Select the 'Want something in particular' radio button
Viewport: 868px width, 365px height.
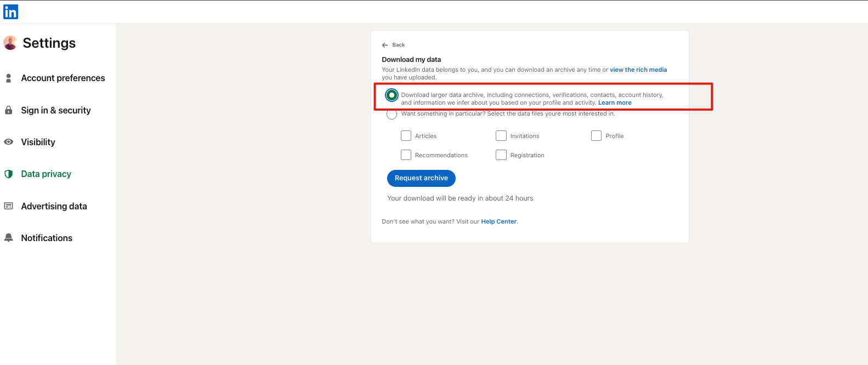[392, 114]
